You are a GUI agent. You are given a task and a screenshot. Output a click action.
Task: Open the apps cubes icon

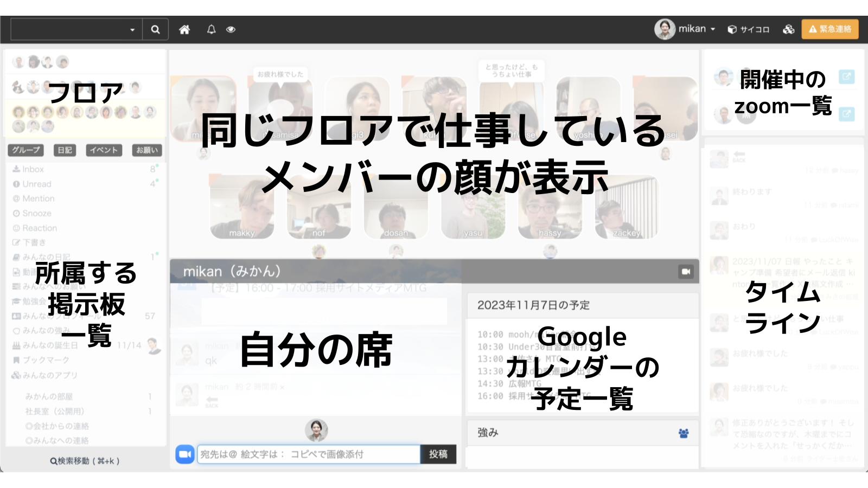(788, 29)
